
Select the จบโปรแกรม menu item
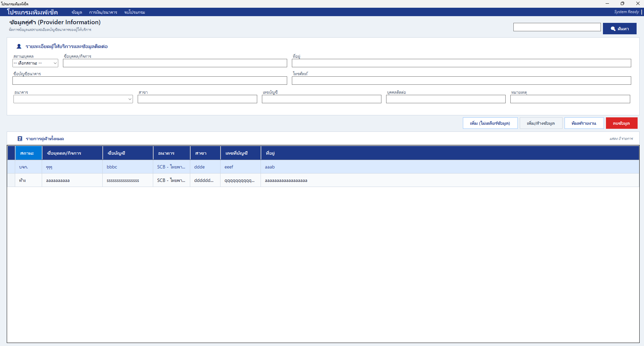coord(135,12)
